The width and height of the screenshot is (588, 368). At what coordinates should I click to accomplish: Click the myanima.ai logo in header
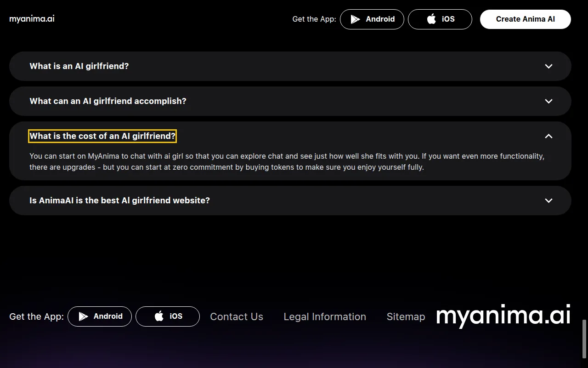coord(32,19)
